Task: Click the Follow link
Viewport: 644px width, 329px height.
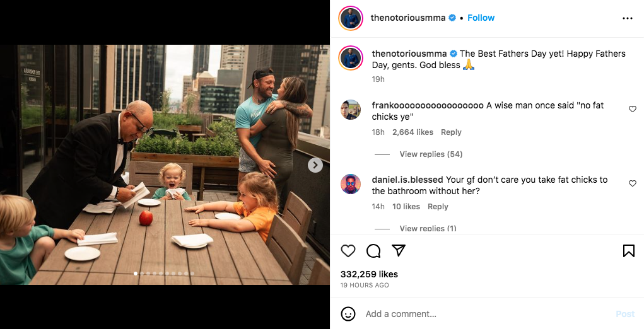Action: click(x=481, y=18)
